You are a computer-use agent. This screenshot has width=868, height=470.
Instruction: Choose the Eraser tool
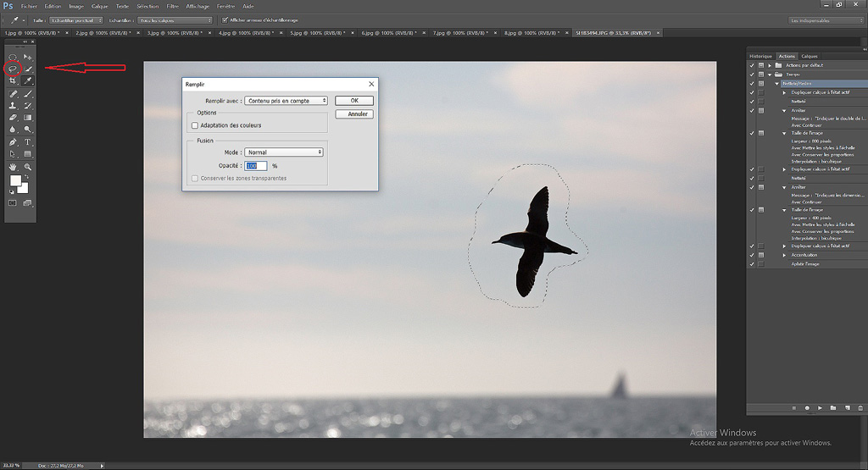click(13, 118)
